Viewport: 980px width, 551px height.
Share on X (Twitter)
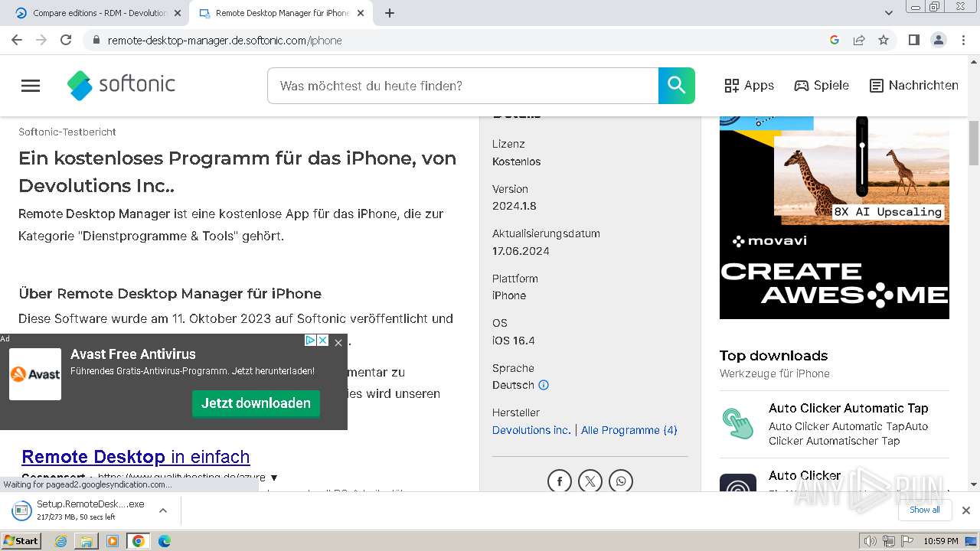point(590,481)
